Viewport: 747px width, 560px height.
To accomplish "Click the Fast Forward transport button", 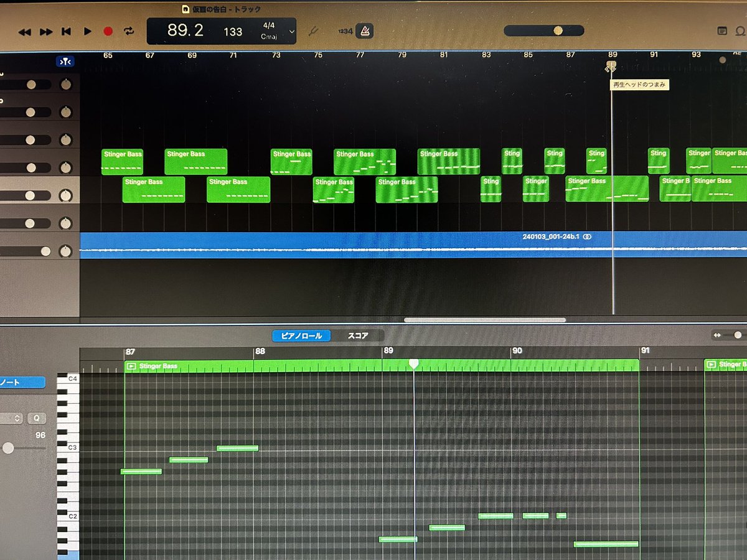I will pyautogui.click(x=46, y=32).
